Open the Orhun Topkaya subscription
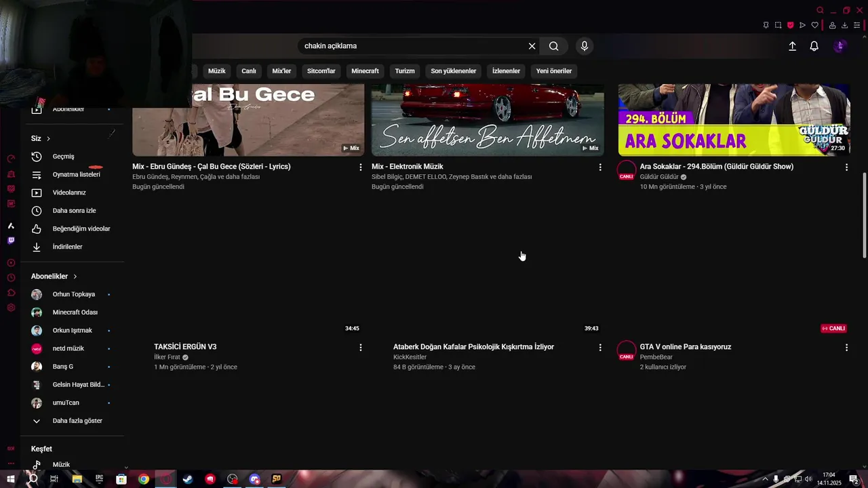The width and height of the screenshot is (868, 488). [73, 294]
